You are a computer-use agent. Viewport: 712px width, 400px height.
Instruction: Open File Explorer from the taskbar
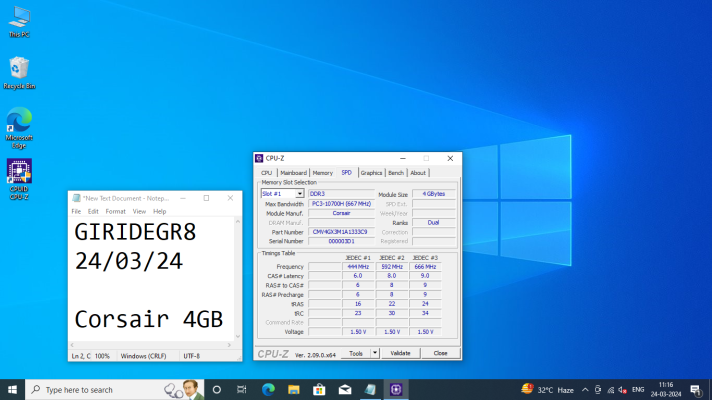[x=294, y=390]
